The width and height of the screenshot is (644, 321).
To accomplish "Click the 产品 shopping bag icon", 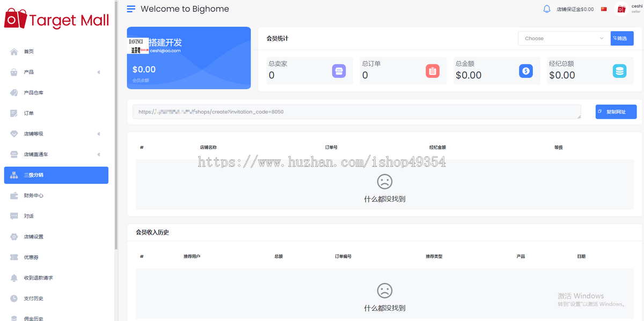I will [x=14, y=72].
